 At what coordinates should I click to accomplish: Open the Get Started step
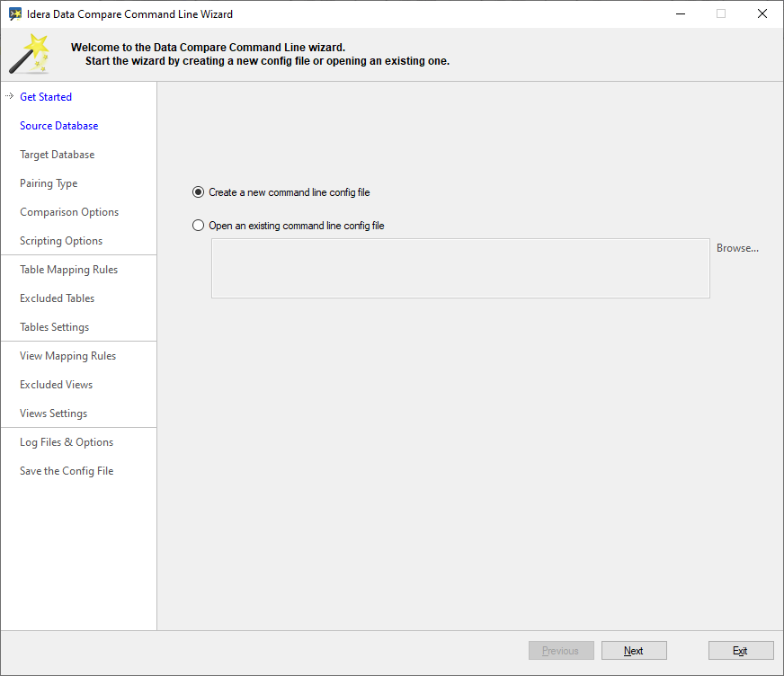coord(46,97)
